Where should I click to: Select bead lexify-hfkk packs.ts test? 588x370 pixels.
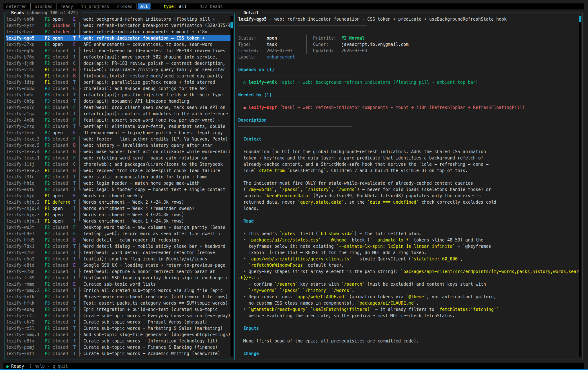tap(118, 303)
